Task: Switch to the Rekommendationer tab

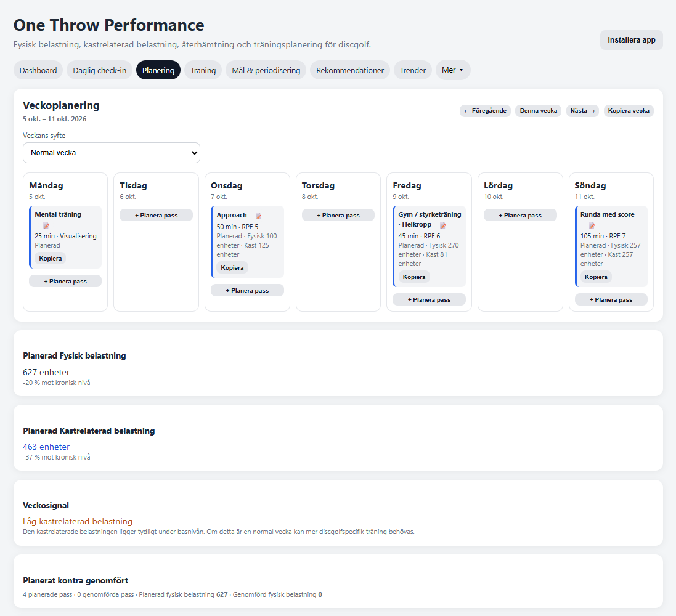Action: (350, 70)
